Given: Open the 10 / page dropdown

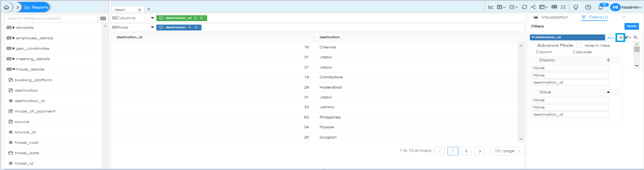Looking at the screenshot, I should pyautogui.click(x=507, y=151).
